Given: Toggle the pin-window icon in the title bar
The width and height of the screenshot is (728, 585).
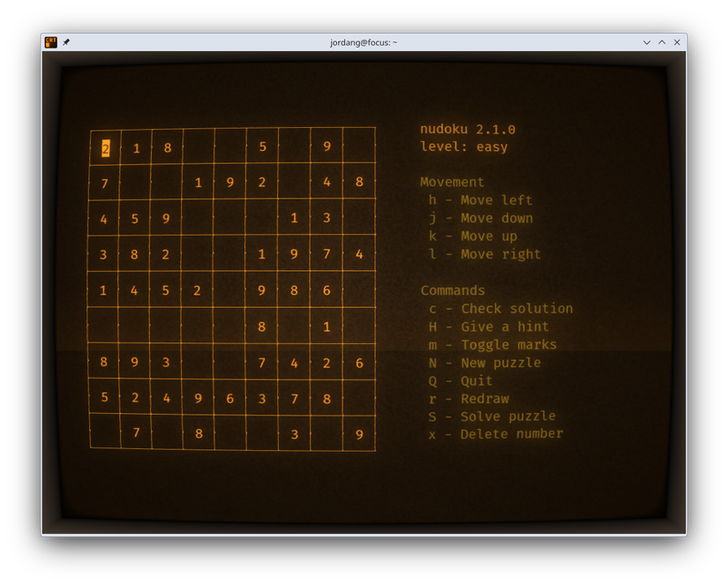Looking at the screenshot, I should click(66, 41).
